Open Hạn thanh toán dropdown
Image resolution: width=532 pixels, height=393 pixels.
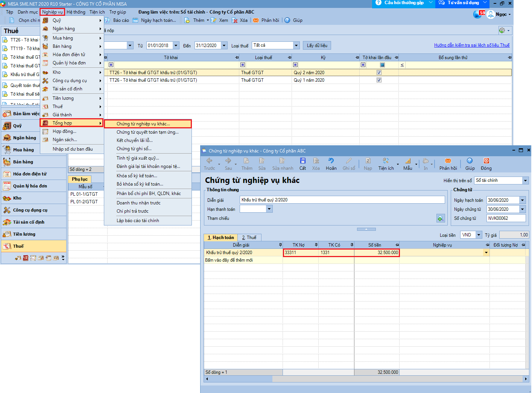pos(269,209)
